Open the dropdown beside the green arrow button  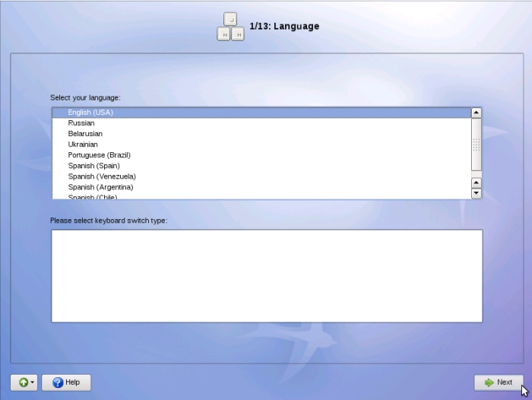point(32,382)
